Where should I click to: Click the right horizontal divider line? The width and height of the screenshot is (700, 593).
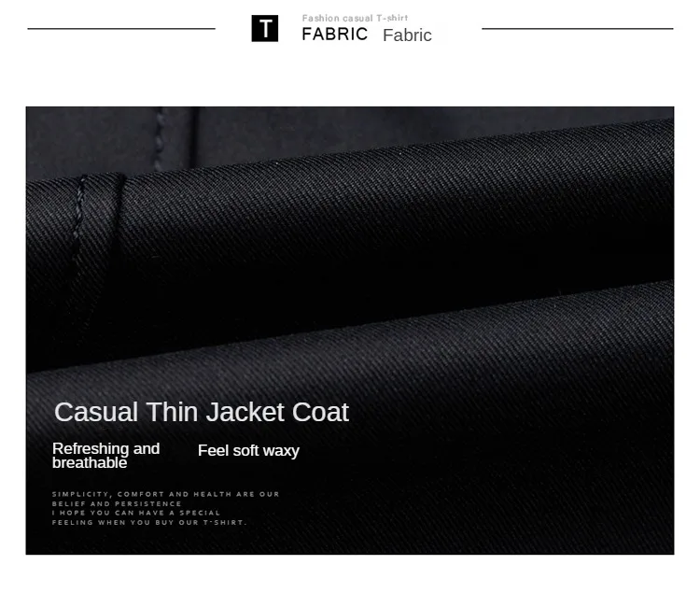coord(578,29)
